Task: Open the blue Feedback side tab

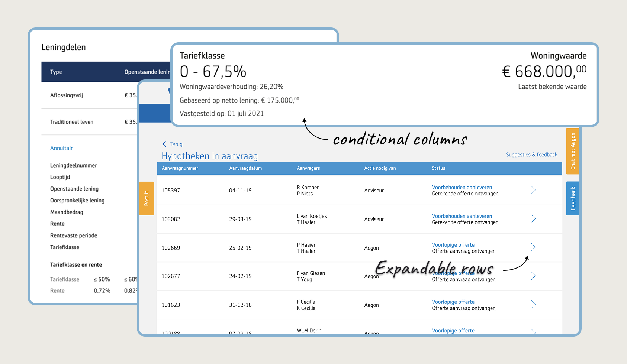Action: (x=573, y=198)
